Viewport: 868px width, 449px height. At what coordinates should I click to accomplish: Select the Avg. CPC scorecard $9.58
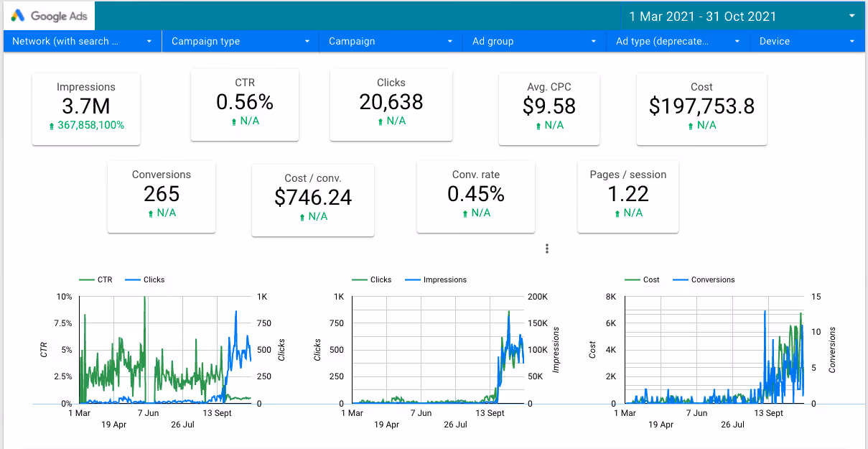click(x=549, y=109)
